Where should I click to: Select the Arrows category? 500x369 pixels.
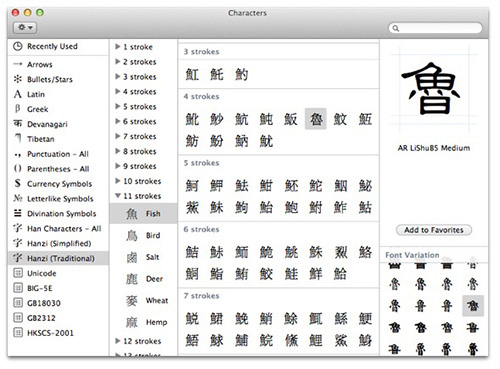(x=58, y=64)
